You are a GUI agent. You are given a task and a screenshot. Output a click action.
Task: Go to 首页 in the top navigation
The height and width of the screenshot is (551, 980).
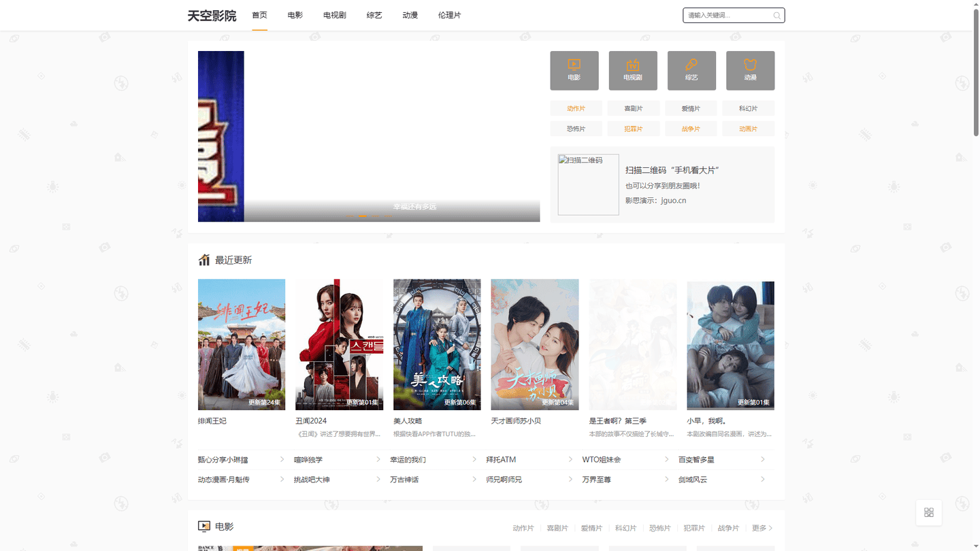click(x=259, y=15)
